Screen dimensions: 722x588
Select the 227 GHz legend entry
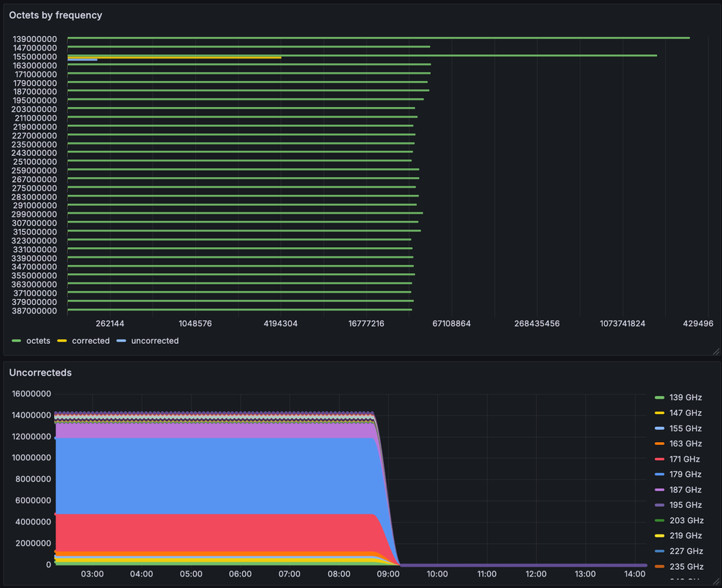(x=687, y=551)
